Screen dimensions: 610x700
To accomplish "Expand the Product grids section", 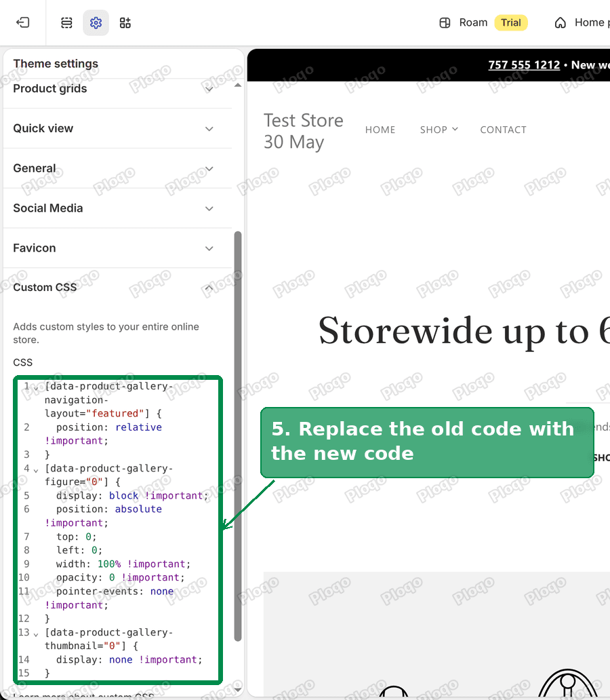I will click(x=118, y=89).
